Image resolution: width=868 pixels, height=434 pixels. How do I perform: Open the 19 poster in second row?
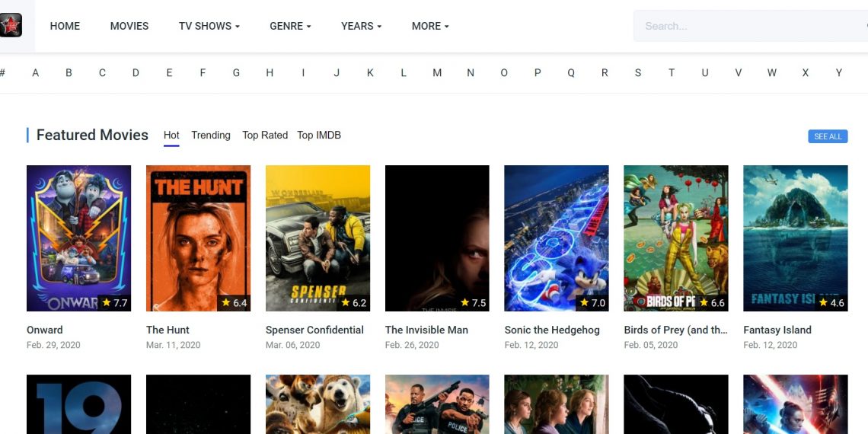point(78,404)
